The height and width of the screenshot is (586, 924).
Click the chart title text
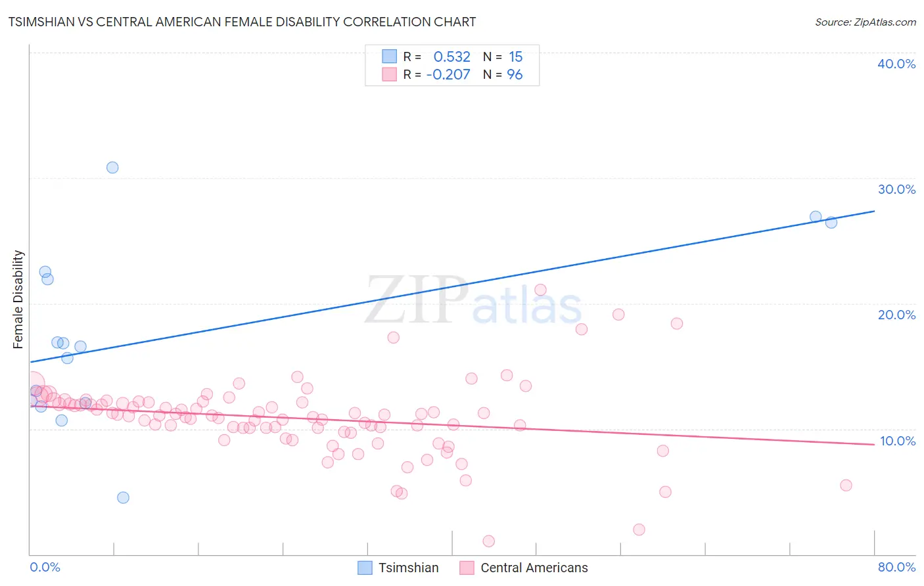tap(242, 22)
